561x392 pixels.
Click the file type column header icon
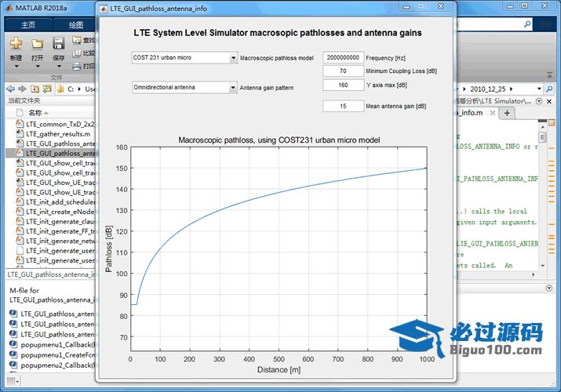(x=20, y=113)
